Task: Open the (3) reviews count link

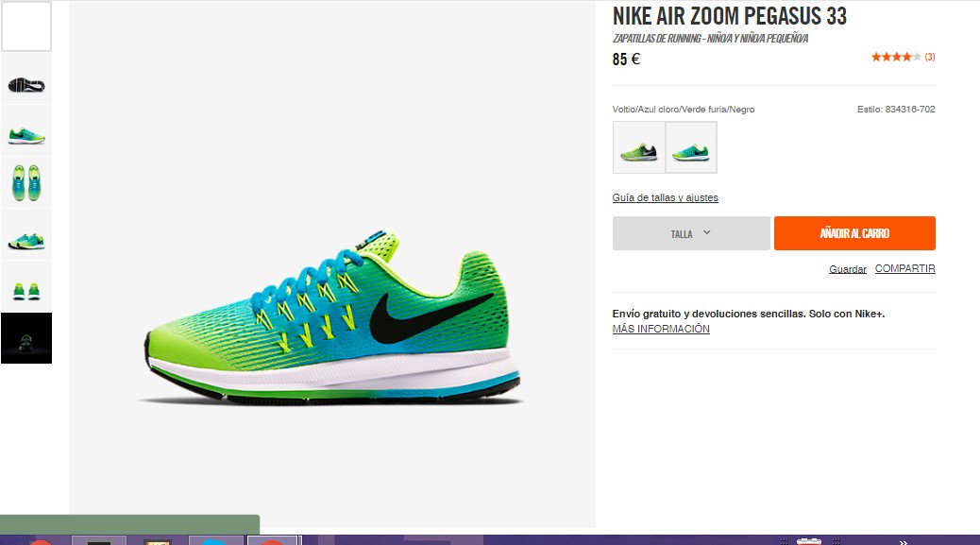Action: 930,57
